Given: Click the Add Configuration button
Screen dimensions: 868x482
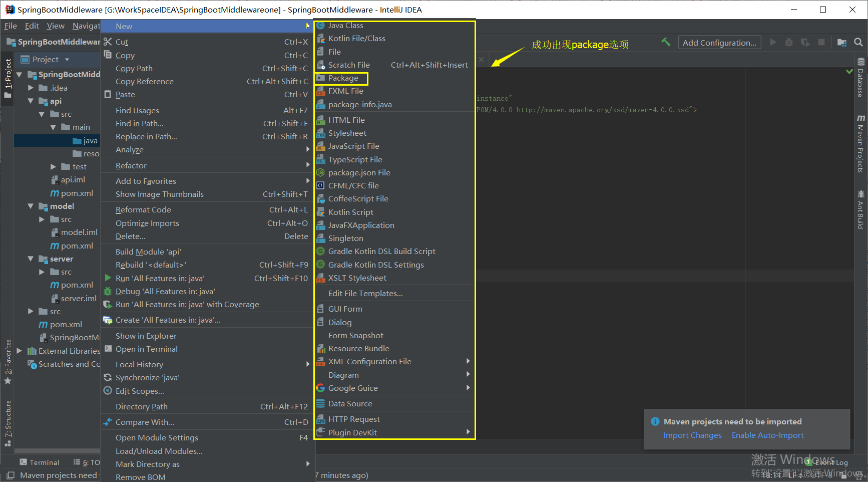Looking at the screenshot, I should [719, 42].
